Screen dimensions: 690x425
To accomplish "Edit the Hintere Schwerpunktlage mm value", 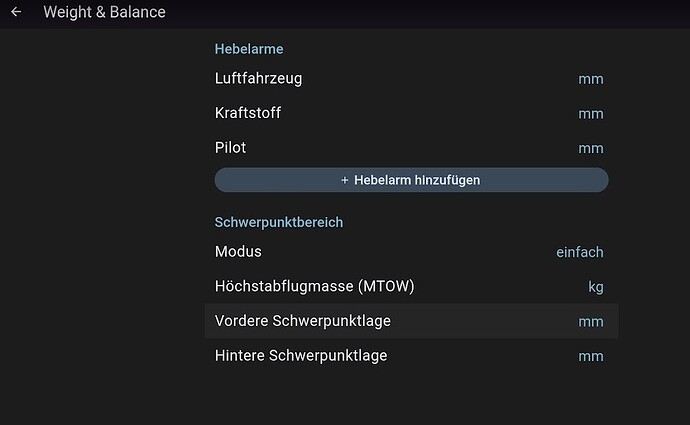I will [590, 357].
